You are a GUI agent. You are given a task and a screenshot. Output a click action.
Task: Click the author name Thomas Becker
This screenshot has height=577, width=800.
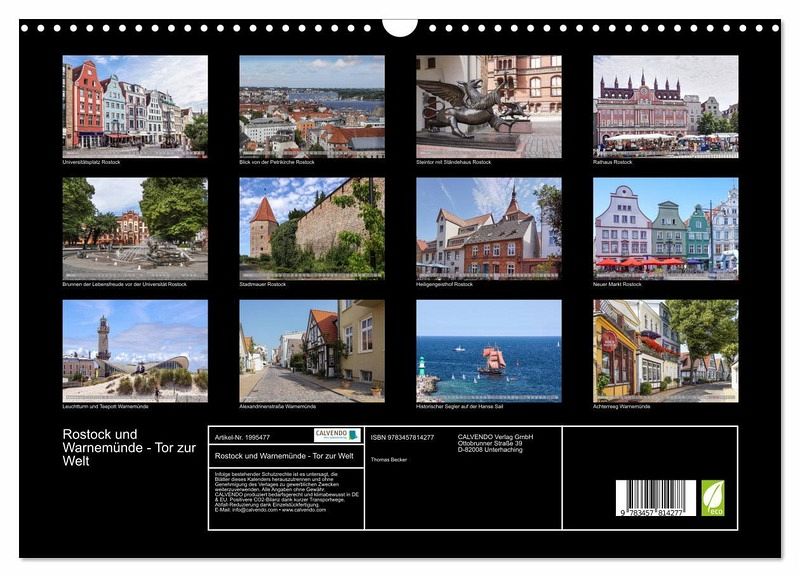[x=390, y=459]
